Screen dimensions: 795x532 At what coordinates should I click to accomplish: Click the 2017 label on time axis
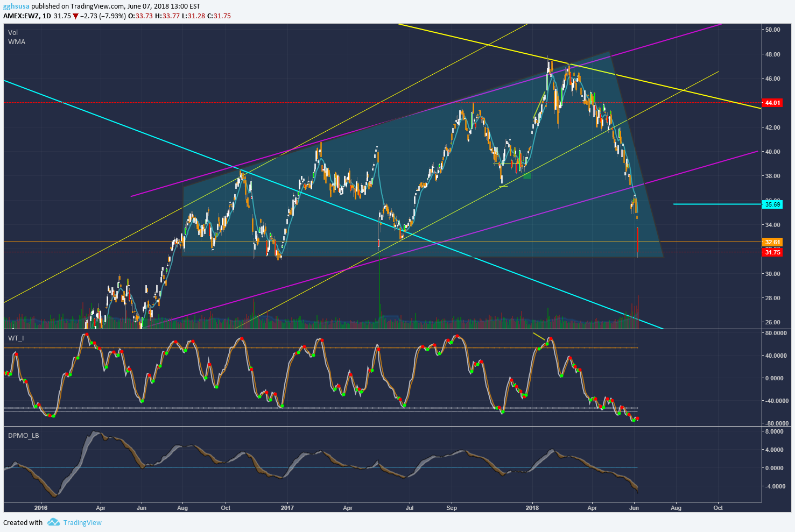click(x=287, y=508)
